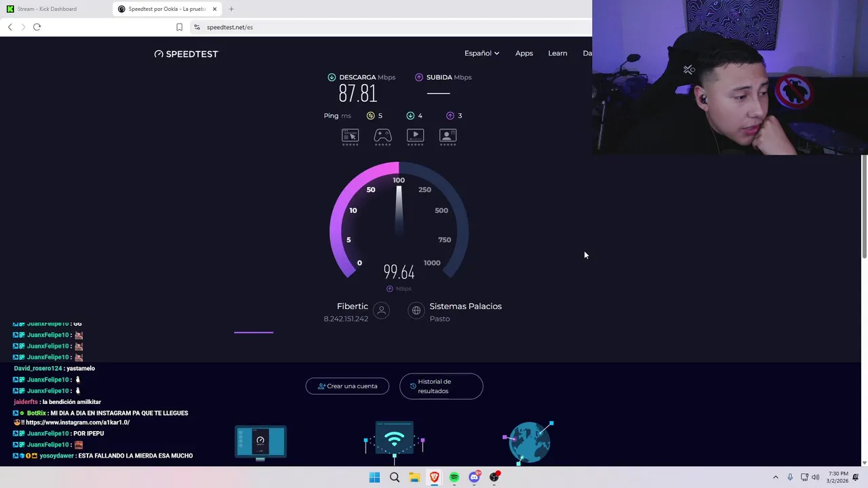Click the download ping value 4

click(x=420, y=116)
